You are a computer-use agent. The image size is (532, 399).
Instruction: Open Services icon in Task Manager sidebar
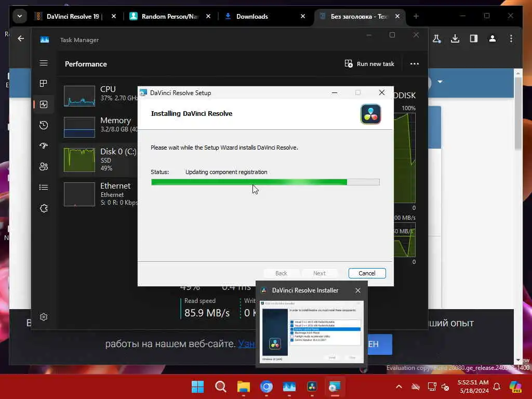click(44, 208)
